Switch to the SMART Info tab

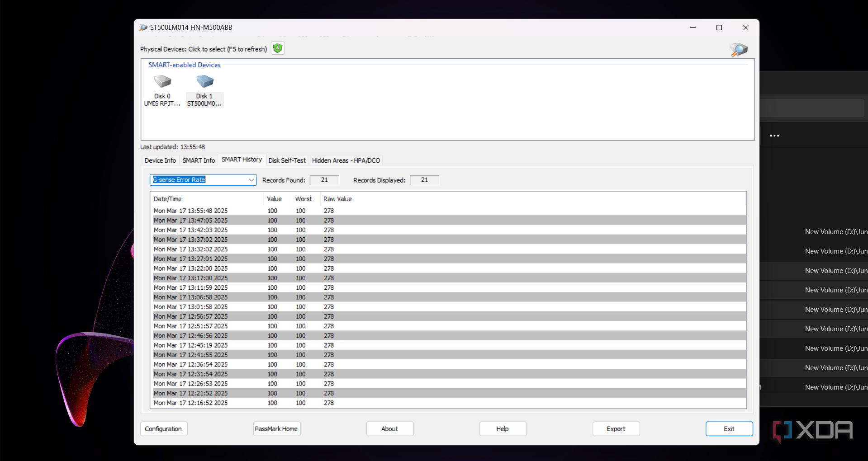click(x=199, y=160)
